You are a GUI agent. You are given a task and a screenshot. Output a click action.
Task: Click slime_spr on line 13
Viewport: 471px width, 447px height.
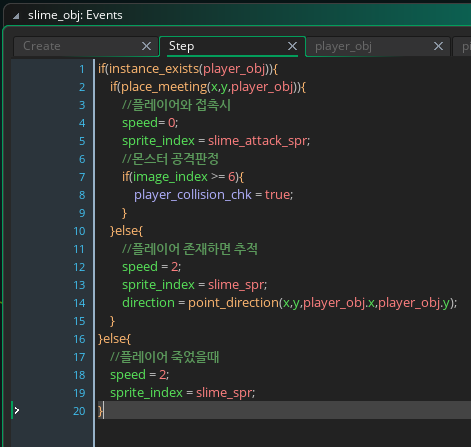click(236, 285)
